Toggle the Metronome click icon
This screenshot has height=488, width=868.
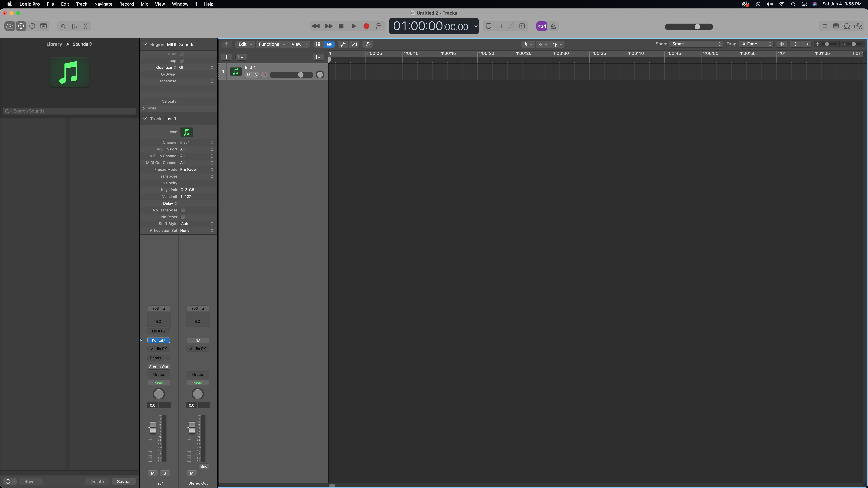(553, 26)
